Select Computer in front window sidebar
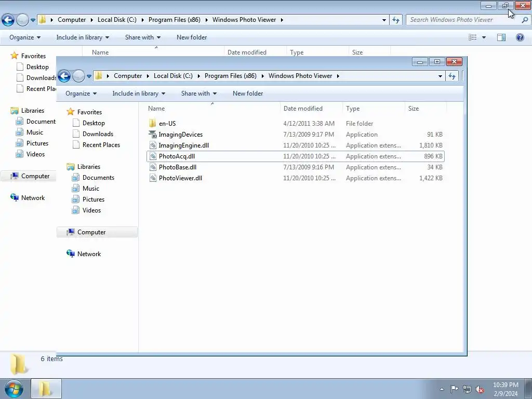Image resolution: width=532 pixels, height=399 pixels. [97, 232]
